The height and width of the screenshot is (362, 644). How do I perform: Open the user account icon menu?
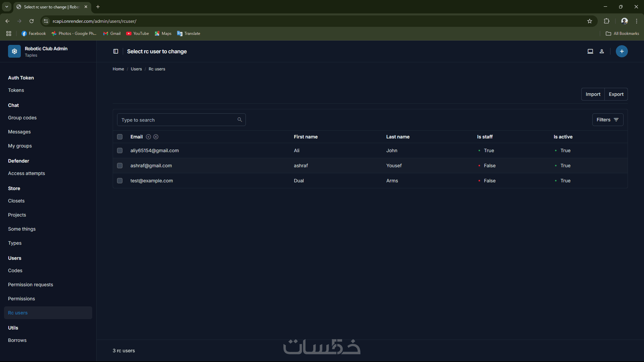602,51
